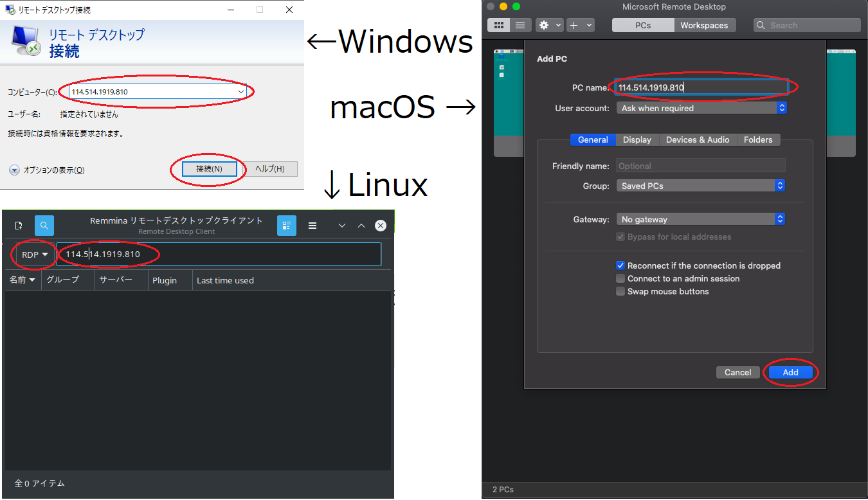Viewport: 868px width, 500px height.
Task: Click the Remmina quick connect address field
Action: [x=219, y=254]
